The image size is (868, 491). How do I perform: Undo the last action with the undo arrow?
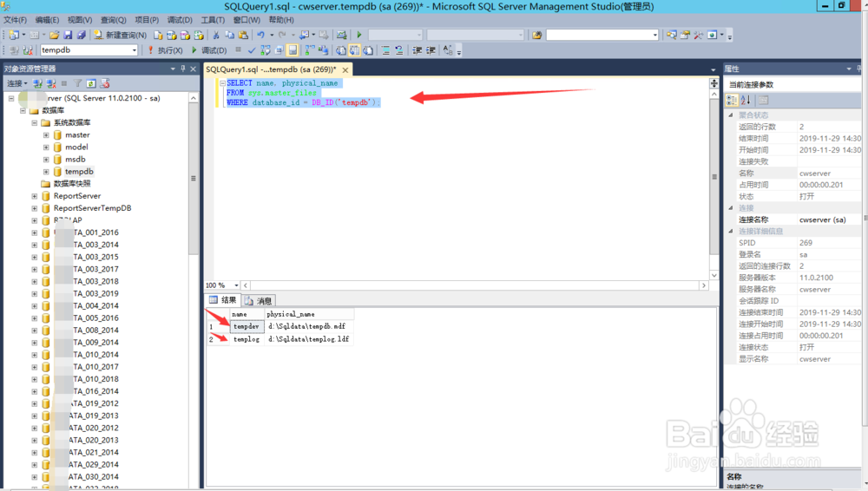pos(260,35)
